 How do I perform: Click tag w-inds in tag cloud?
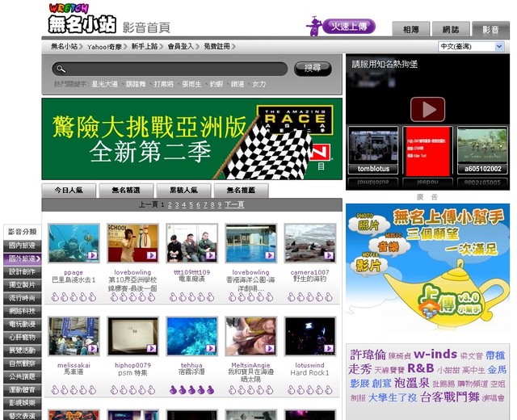(435, 355)
